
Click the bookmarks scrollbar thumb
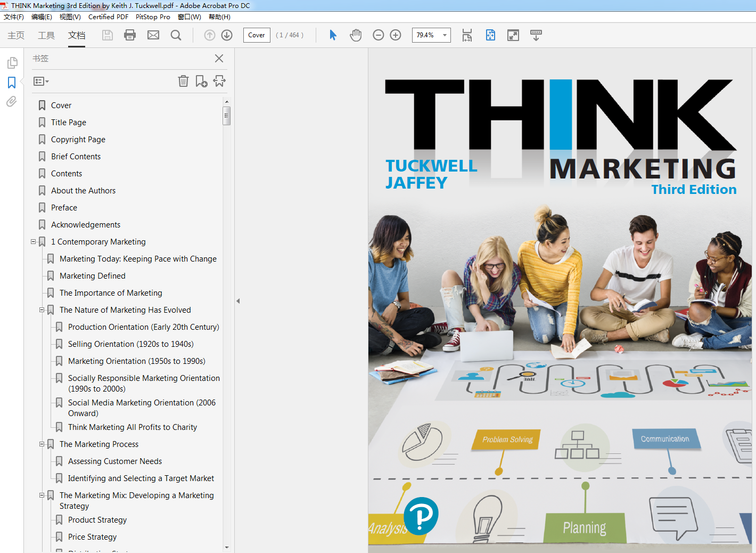pos(227,115)
